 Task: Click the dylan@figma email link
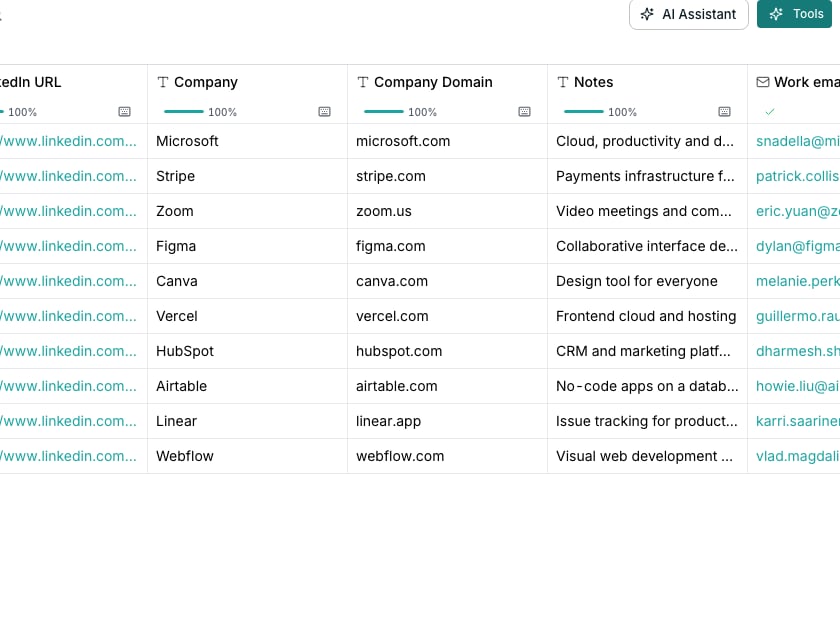click(798, 246)
